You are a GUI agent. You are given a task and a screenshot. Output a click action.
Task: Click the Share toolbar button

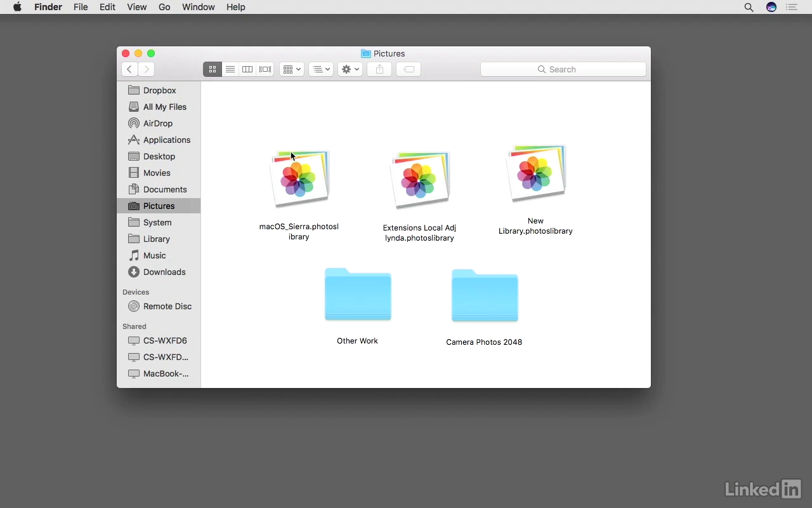click(380, 69)
